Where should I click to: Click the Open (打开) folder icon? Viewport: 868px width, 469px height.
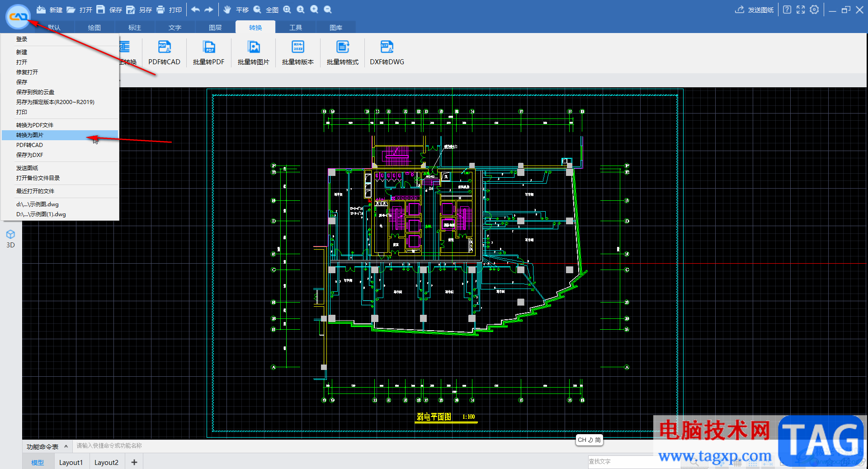coord(71,9)
